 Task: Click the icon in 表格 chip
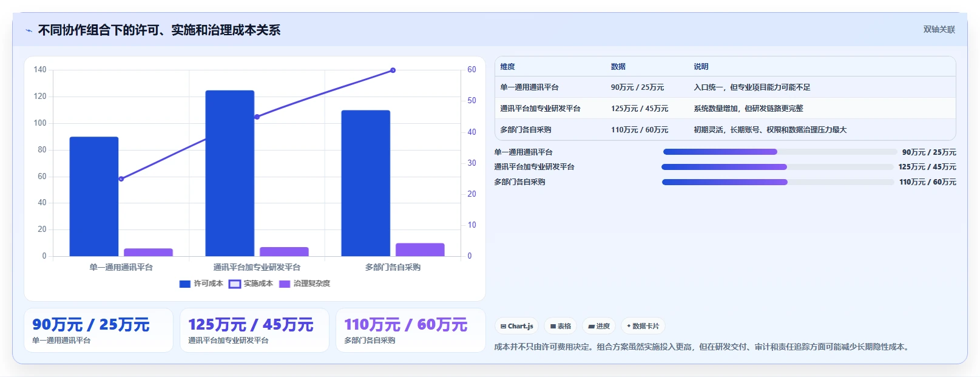point(553,326)
